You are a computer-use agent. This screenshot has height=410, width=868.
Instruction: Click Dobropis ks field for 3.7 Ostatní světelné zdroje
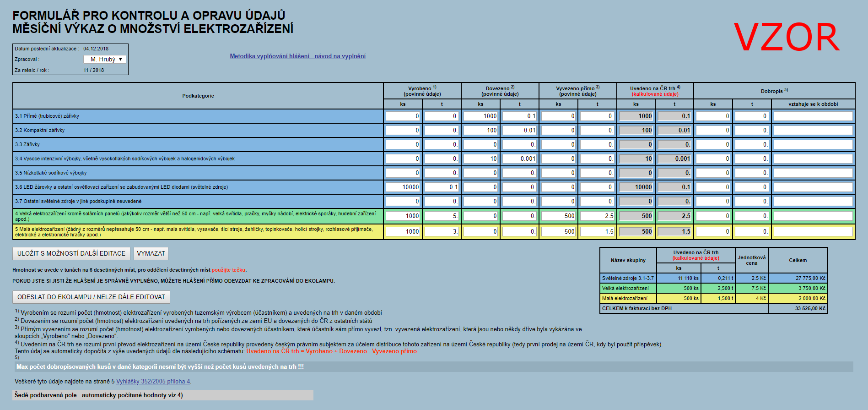713,202
